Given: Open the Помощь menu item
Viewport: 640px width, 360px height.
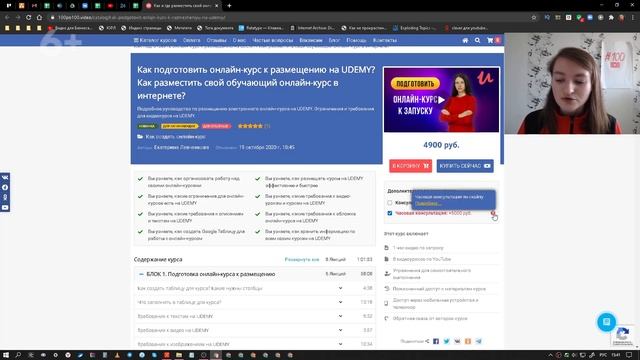Looking at the screenshot, I should coord(356,40).
